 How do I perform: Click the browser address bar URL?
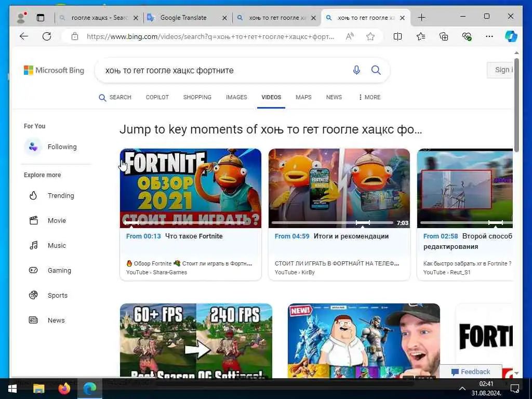pyautogui.click(x=210, y=36)
